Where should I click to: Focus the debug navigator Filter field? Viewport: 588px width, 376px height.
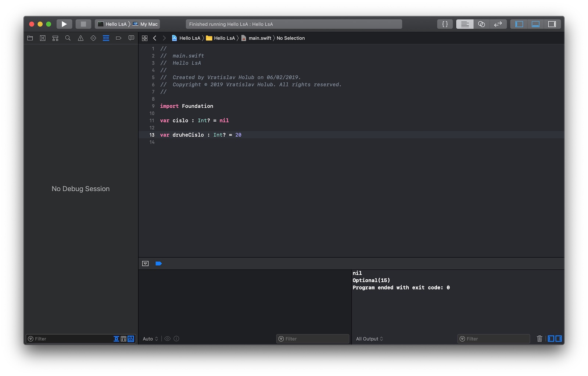pos(70,339)
